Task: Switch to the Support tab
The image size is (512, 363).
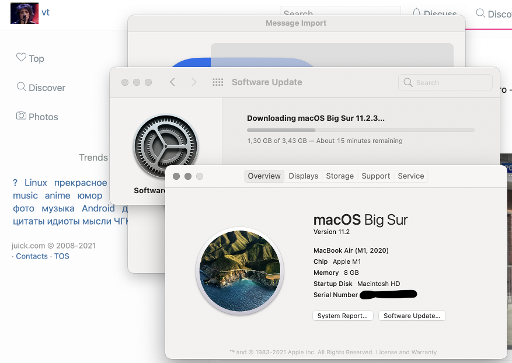Action: [376, 176]
